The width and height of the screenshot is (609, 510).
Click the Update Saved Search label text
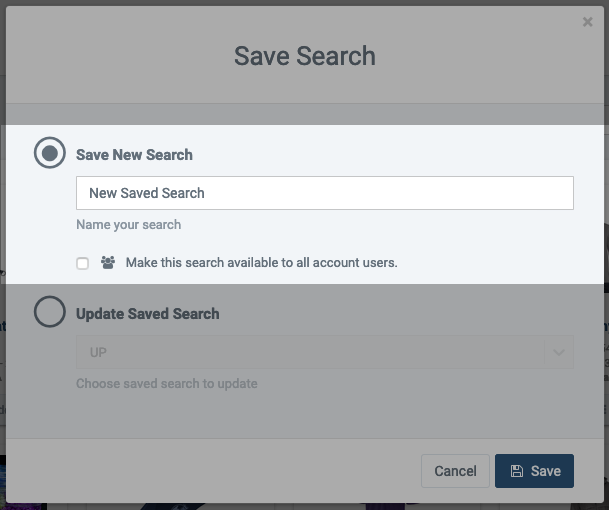click(148, 314)
